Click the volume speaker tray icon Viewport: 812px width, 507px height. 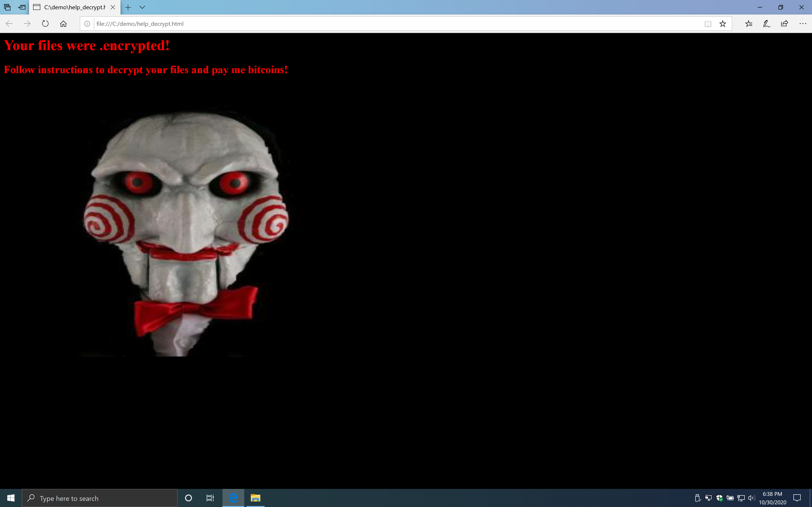tap(751, 498)
